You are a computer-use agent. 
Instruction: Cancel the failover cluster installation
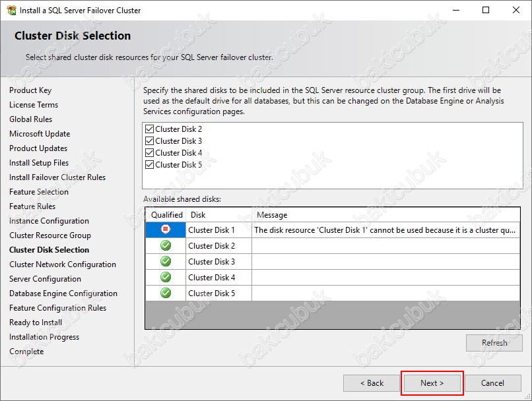coord(492,383)
